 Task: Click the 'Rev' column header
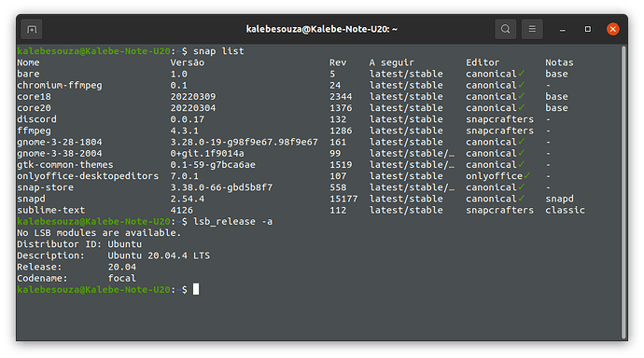tap(338, 62)
